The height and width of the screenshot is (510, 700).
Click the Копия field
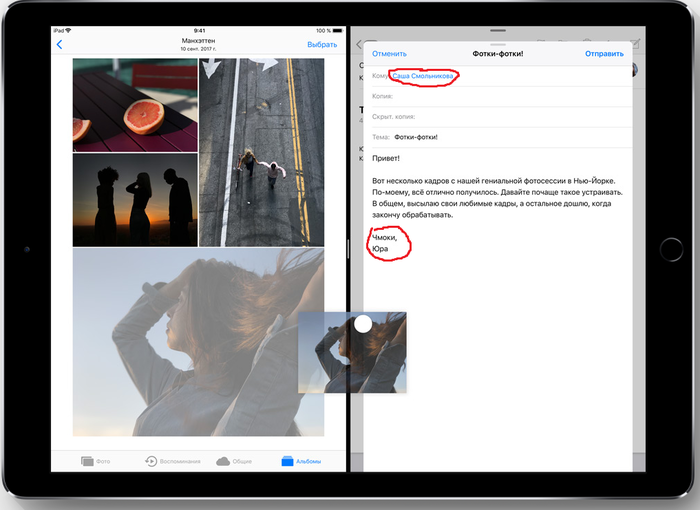coord(500,96)
